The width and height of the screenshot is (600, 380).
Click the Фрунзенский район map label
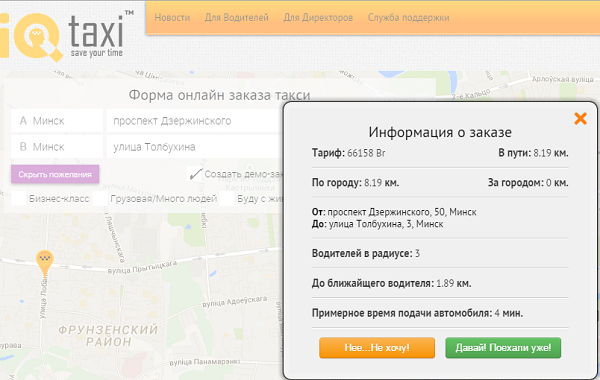(108, 335)
